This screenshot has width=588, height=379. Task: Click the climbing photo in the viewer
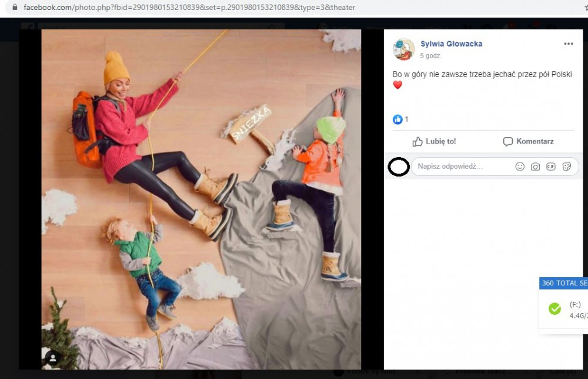coord(201,199)
